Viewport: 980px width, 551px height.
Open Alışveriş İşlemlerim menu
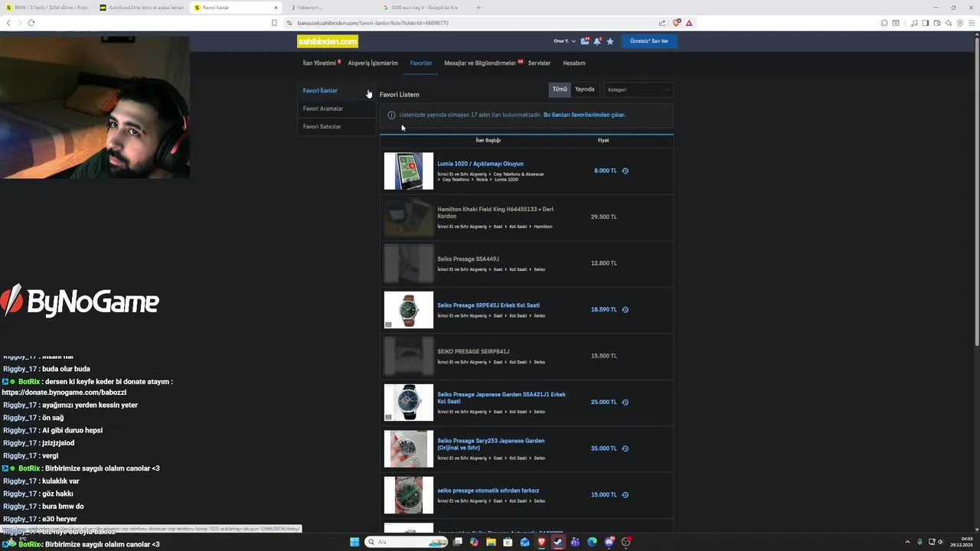[x=373, y=63]
